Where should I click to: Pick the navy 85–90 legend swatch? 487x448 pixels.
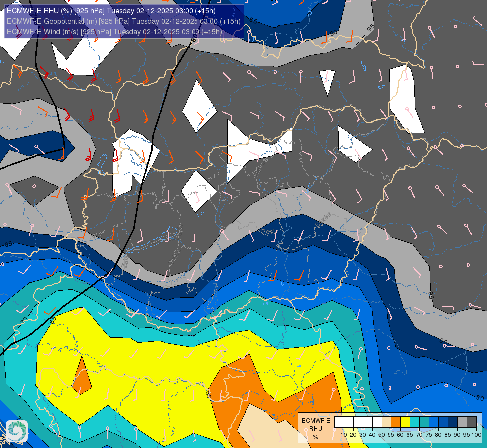(x=453, y=422)
